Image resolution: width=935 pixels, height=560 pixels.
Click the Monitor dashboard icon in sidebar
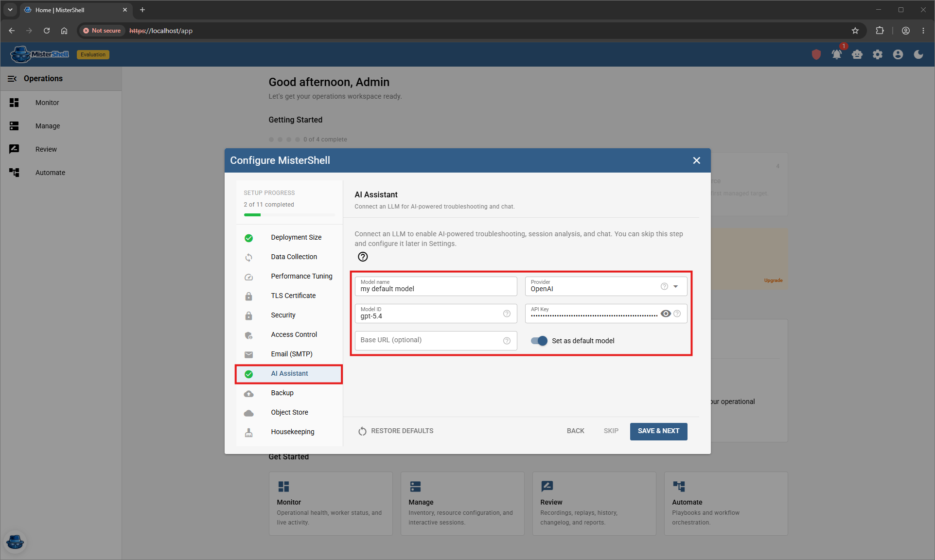(14, 103)
